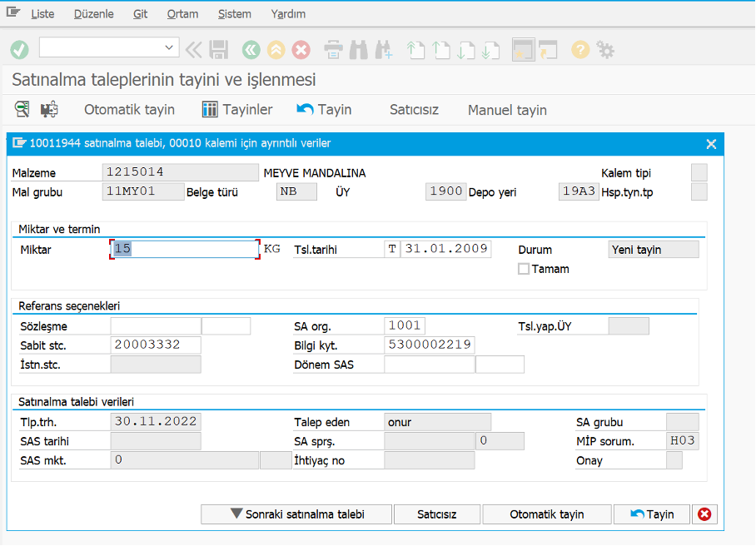Open the Sistem menu
The width and height of the screenshot is (756, 546).
(x=234, y=14)
